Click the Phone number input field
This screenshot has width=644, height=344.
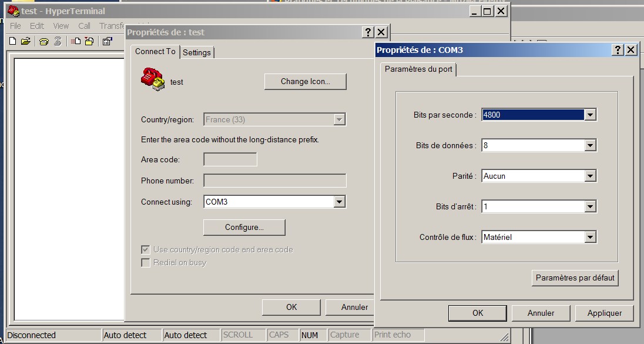tap(275, 181)
